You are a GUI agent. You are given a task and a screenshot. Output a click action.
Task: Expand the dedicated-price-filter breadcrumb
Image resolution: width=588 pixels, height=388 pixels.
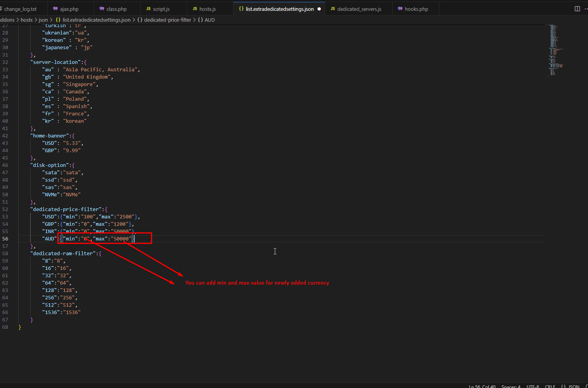click(167, 20)
